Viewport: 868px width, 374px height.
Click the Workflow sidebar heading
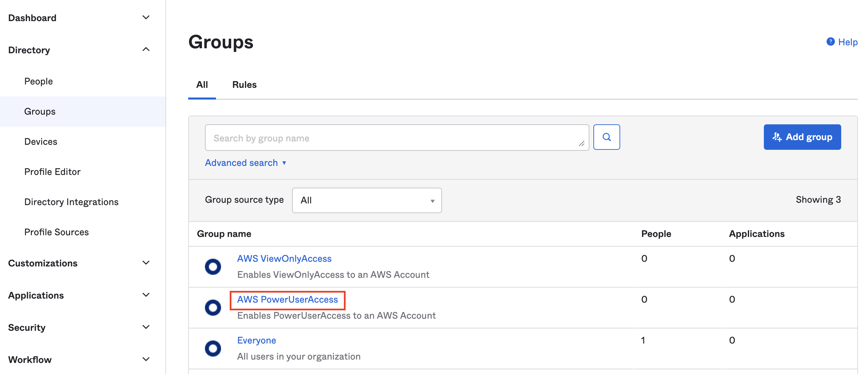coord(30,360)
